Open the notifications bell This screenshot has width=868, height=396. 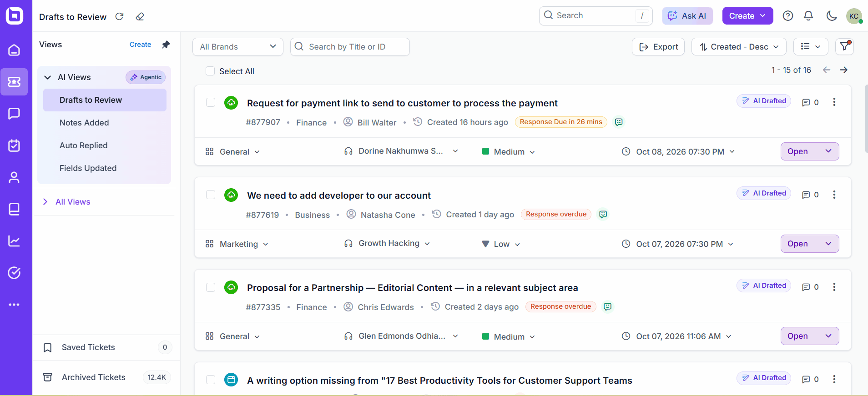pyautogui.click(x=808, y=16)
